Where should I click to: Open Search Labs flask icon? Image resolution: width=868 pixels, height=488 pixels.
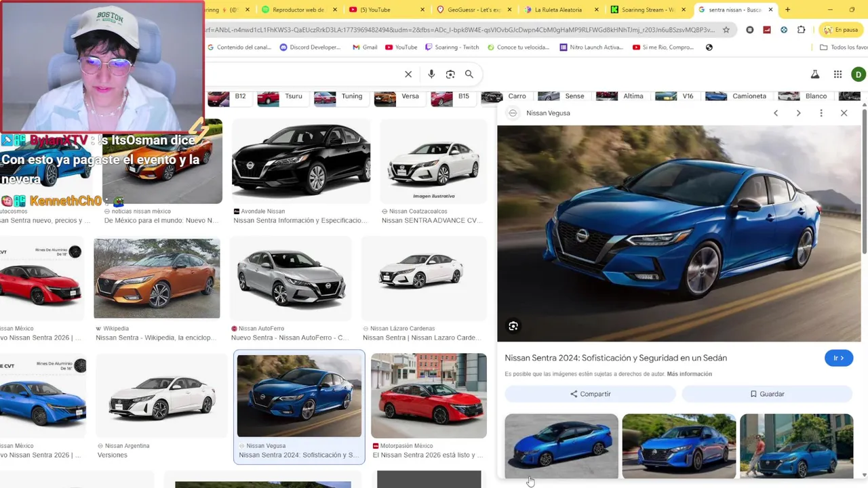(815, 75)
